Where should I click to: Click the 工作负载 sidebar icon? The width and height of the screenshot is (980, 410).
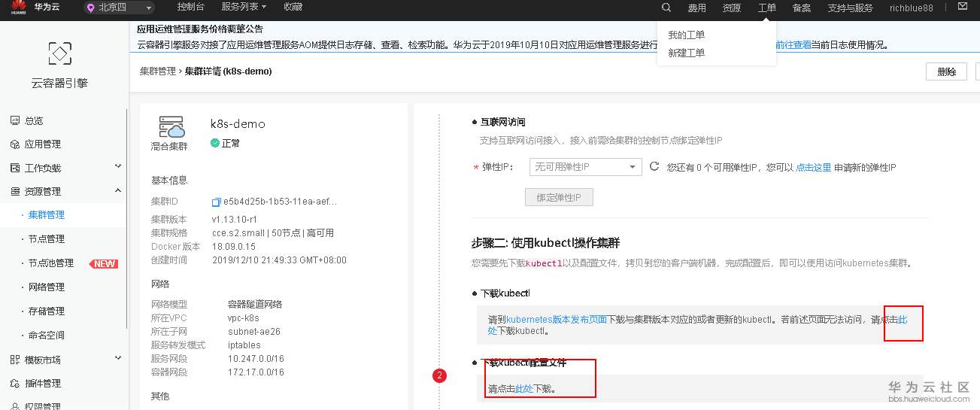pyautogui.click(x=14, y=168)
